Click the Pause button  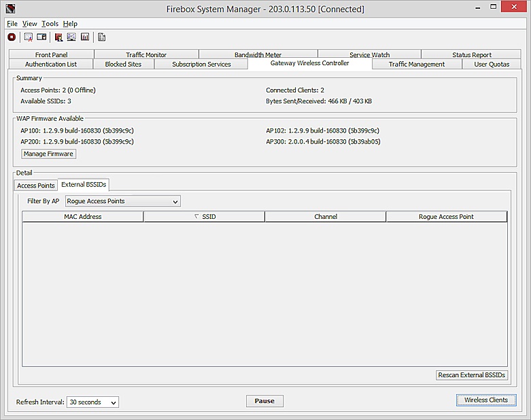pyautogui.click(x=264, y=401)
